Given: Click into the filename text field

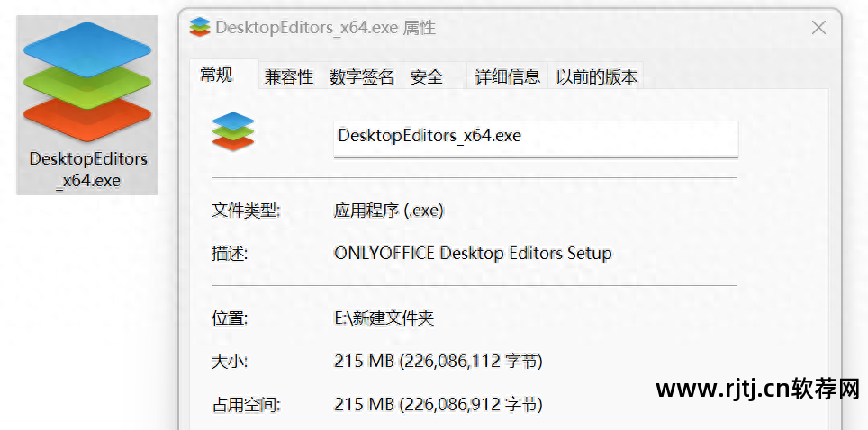Looking at the screenshot, I should [x=536, y=138].
